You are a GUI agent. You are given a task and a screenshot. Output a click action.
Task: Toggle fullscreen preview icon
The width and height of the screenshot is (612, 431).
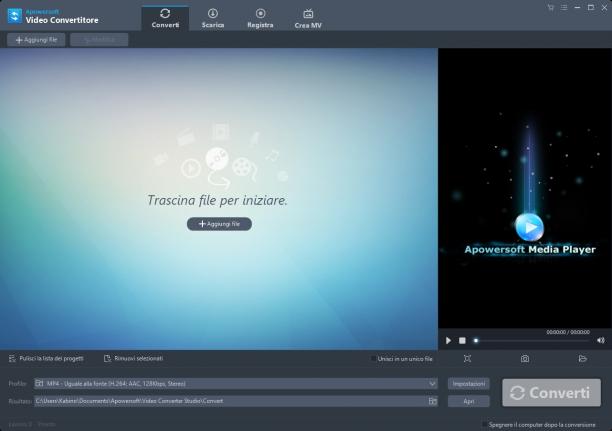pos(467,358)
